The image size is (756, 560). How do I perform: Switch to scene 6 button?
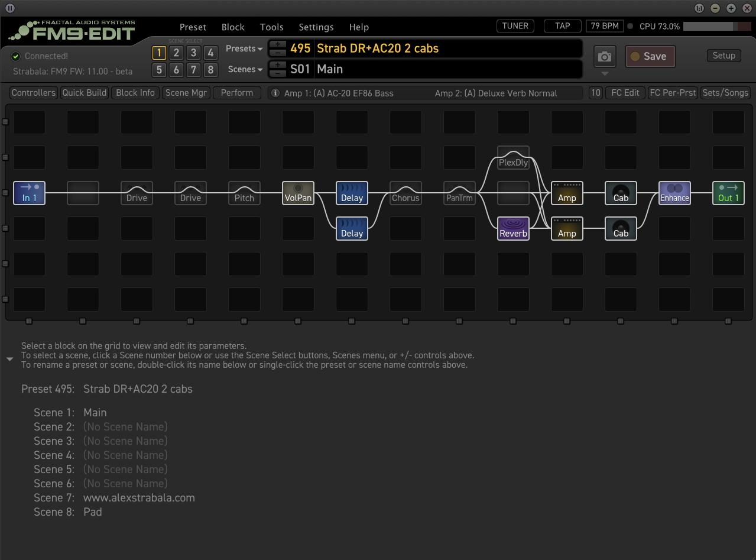coord(176,70)
